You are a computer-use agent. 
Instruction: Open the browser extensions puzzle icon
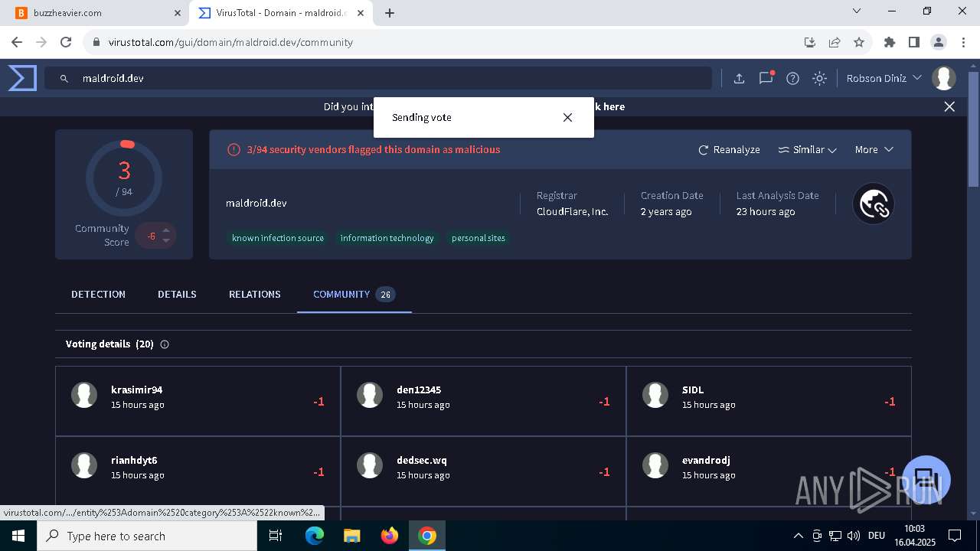pos(889,42)
